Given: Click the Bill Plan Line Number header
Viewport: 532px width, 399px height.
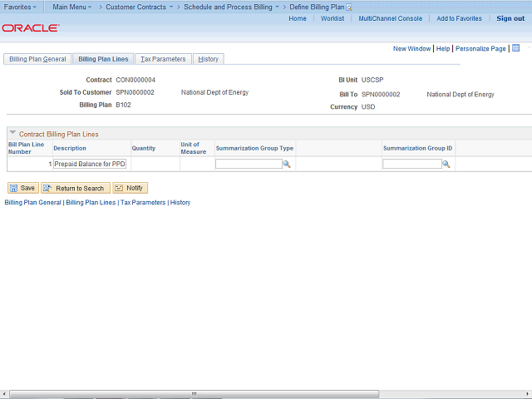Looking at the screenshot, I should point(26,148).
